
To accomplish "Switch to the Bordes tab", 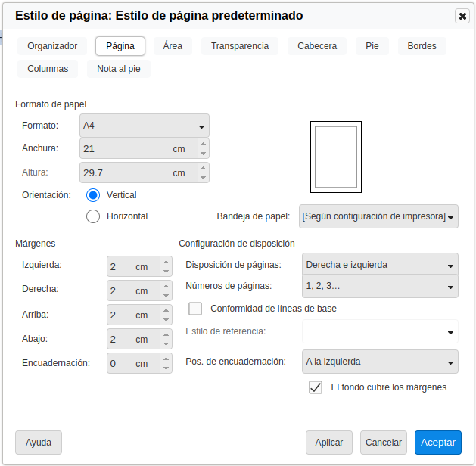I will point(422,46).
